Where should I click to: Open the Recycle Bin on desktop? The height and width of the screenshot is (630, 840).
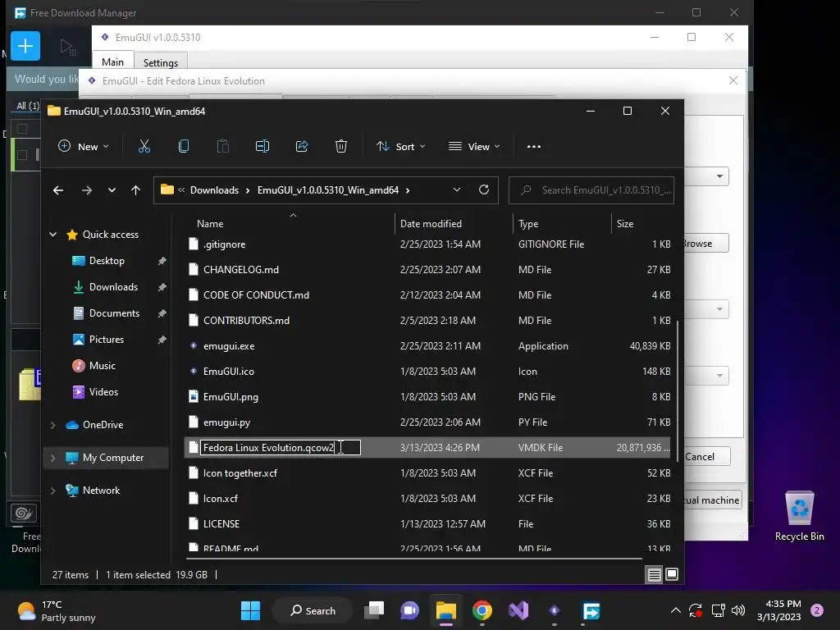click(799, 516)
